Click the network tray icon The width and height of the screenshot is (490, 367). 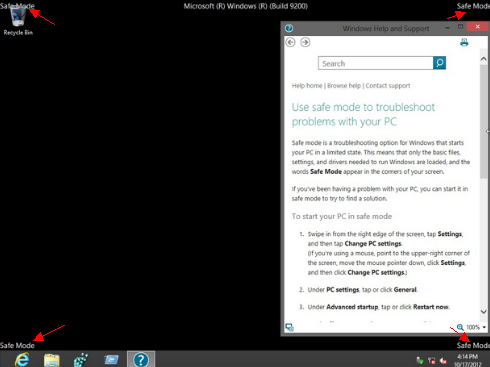coord(420,361)
